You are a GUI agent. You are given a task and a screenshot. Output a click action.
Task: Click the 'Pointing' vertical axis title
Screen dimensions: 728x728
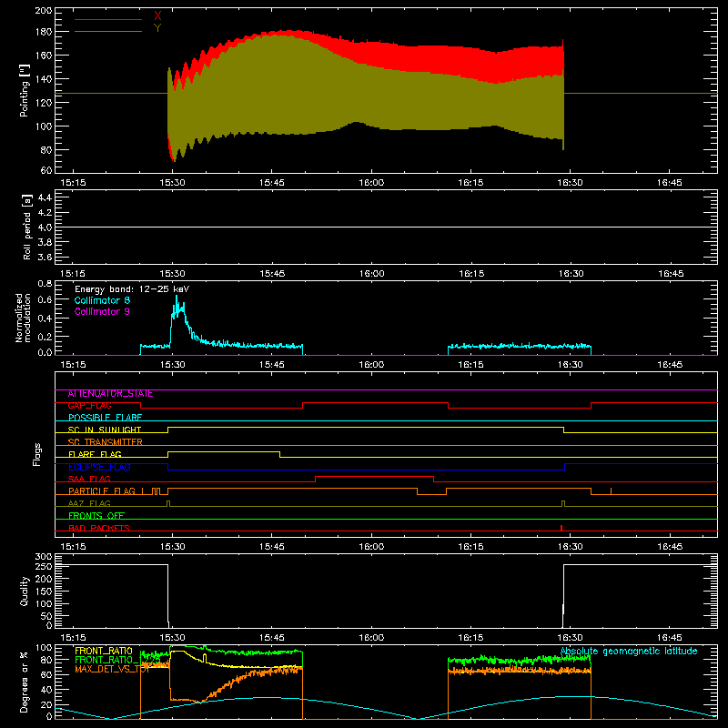[25, 90]
